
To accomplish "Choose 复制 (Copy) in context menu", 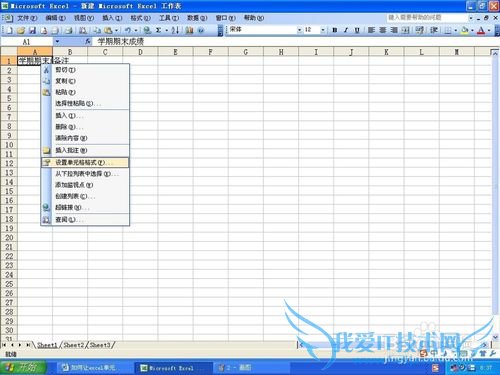I will (85, 81).
